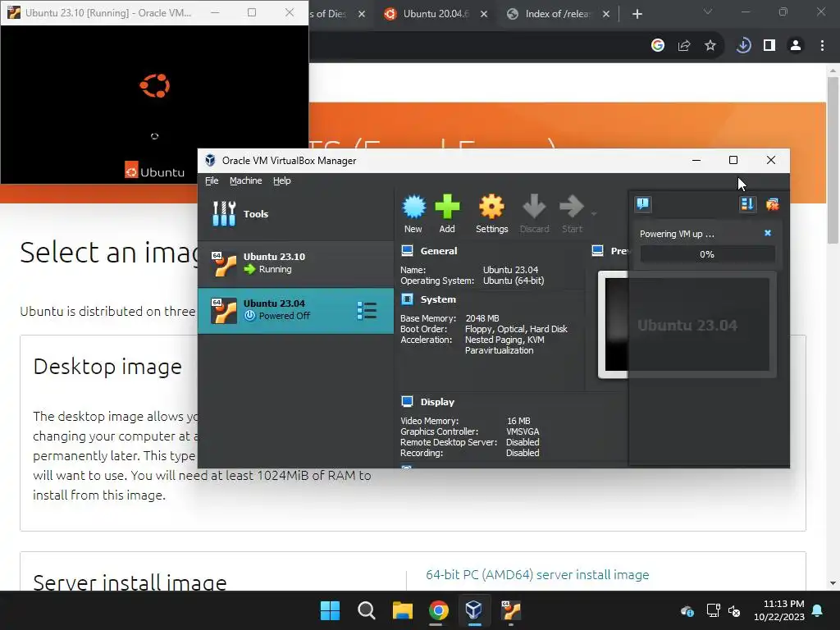Open the Chrome profile avatar icon
The height and width of the screenshot is (630, 840).
[796, 46]
